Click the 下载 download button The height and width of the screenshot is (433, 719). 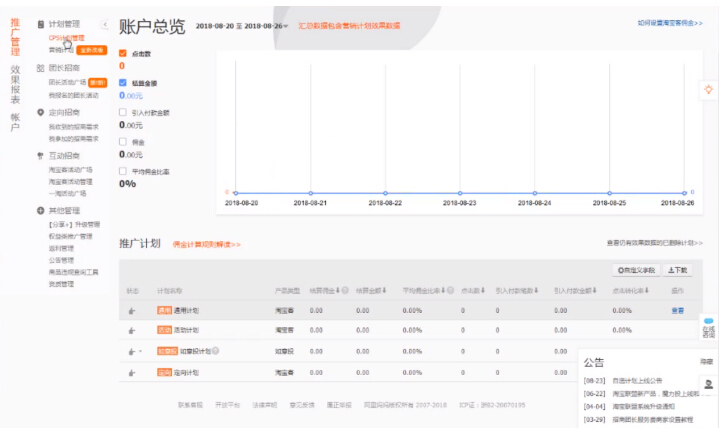click(x=677, y=270)
